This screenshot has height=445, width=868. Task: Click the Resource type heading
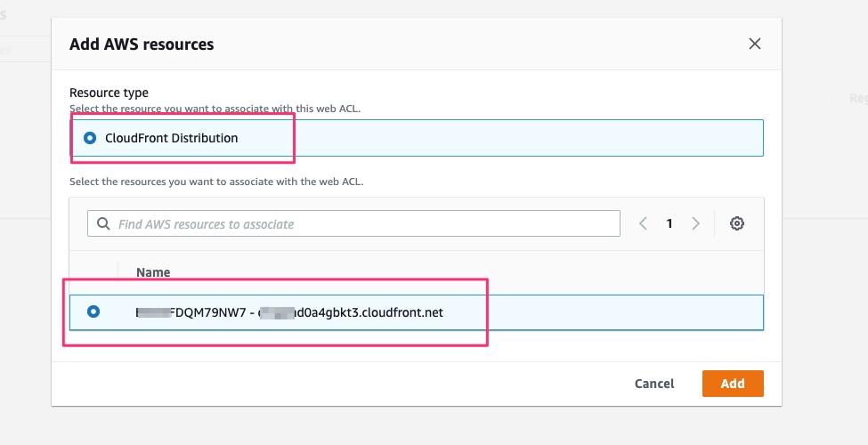click(x=109, y=93)
